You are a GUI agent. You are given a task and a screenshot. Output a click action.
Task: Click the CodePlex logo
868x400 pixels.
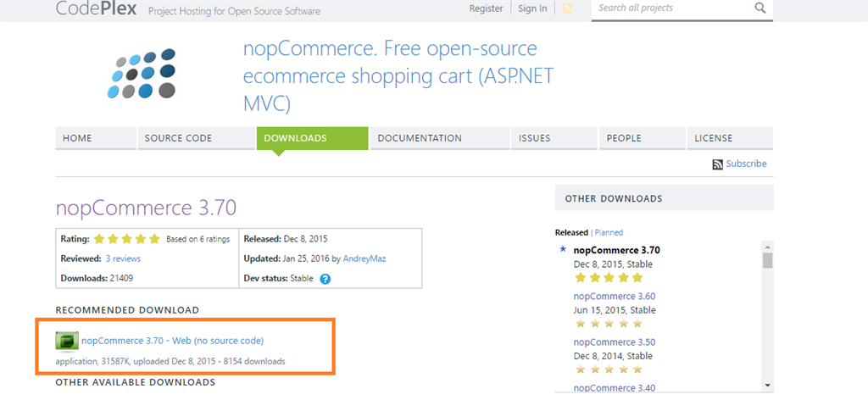(x=93, y=8)
